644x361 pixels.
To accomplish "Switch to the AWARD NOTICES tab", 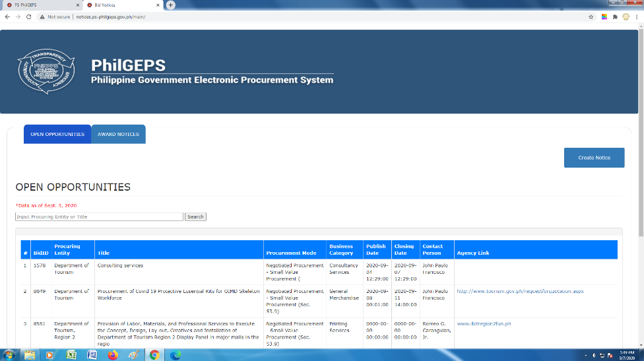I will coord(118,134).
